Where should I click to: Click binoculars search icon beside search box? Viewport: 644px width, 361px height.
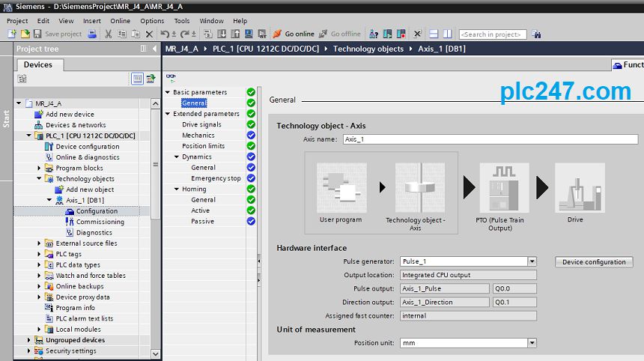(536, 34)
